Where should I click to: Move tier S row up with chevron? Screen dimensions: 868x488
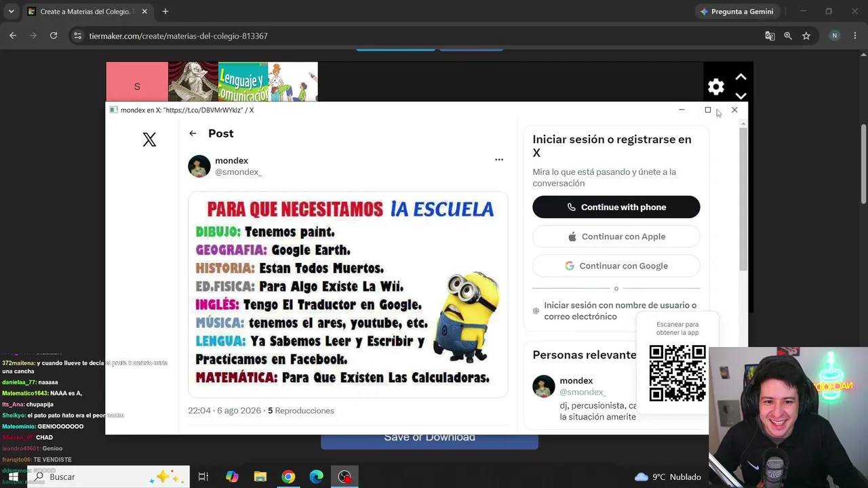tap(741, 77)
